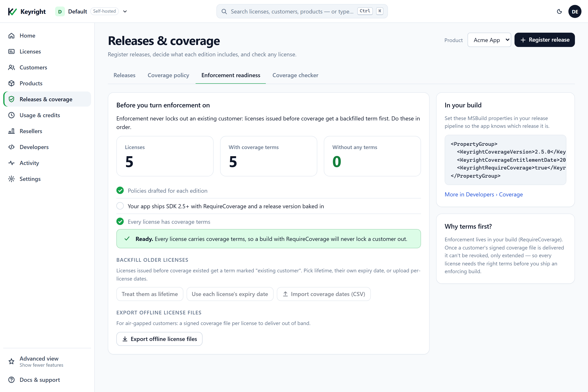The width and height of the screenshot is (588, 392).
Task: Click the Docs & support question icon
Action: 11,380
